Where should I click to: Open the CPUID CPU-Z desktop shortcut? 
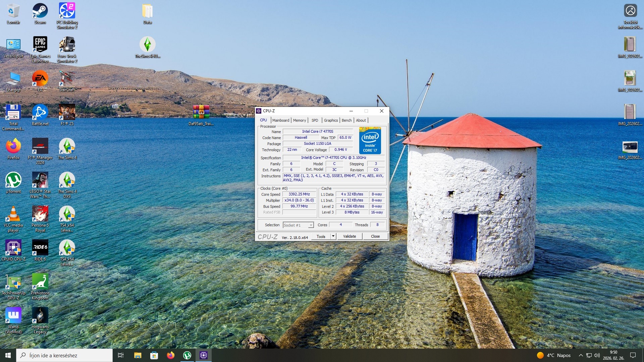[x=13, y=248]
